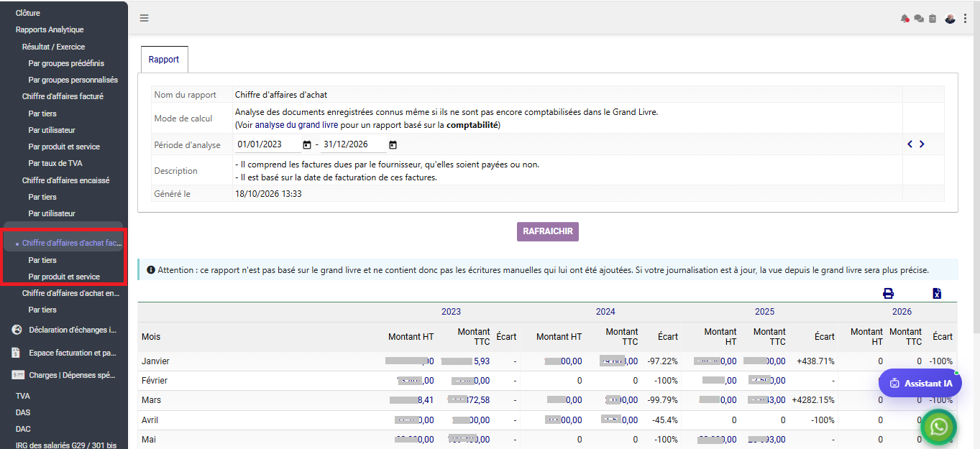
Task: Click the Déclaration d'échanges globe icon
Action: (17, 330)
